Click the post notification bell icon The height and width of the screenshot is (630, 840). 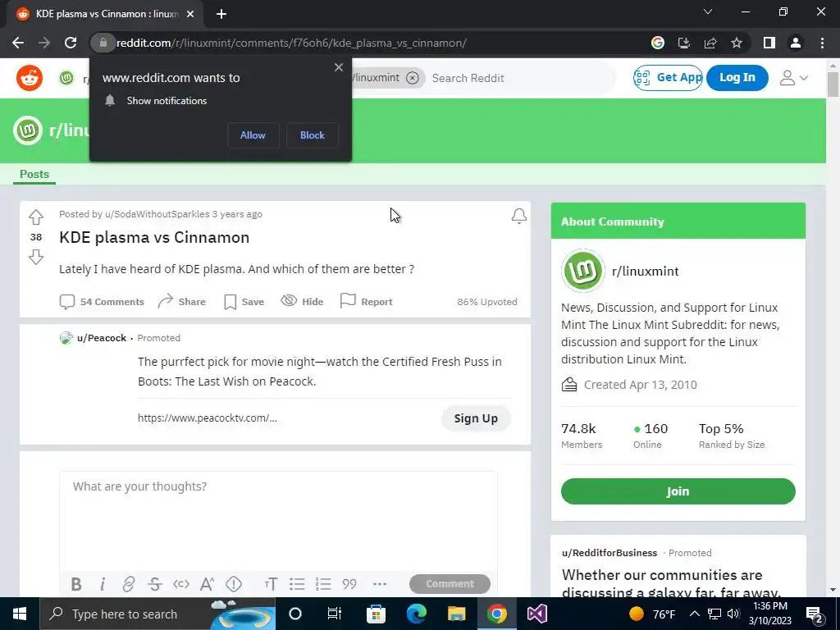(x=518, y=216)
